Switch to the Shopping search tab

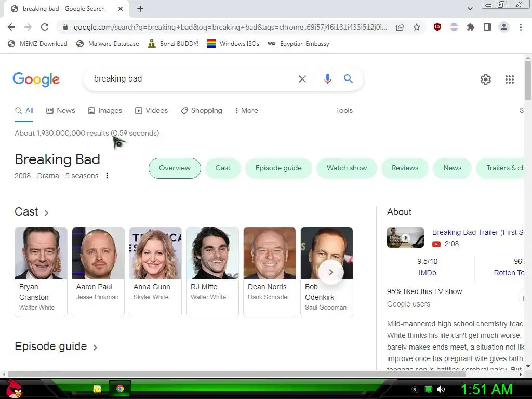[202, 111]
